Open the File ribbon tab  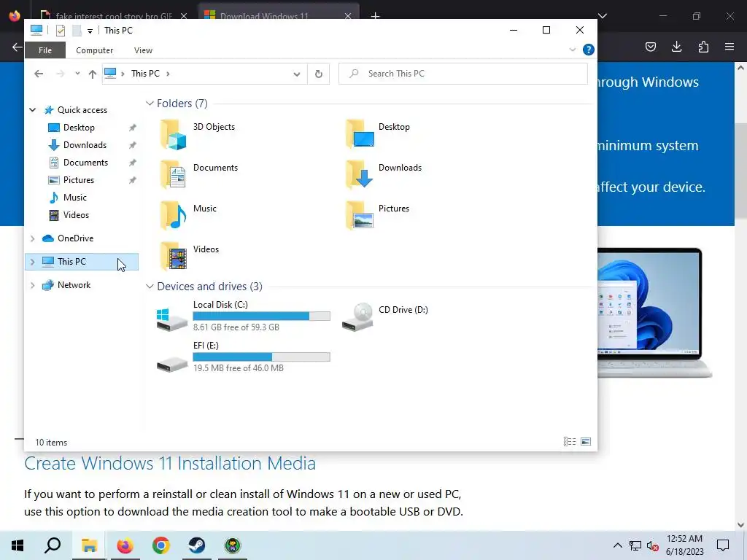tap(45, 50)
